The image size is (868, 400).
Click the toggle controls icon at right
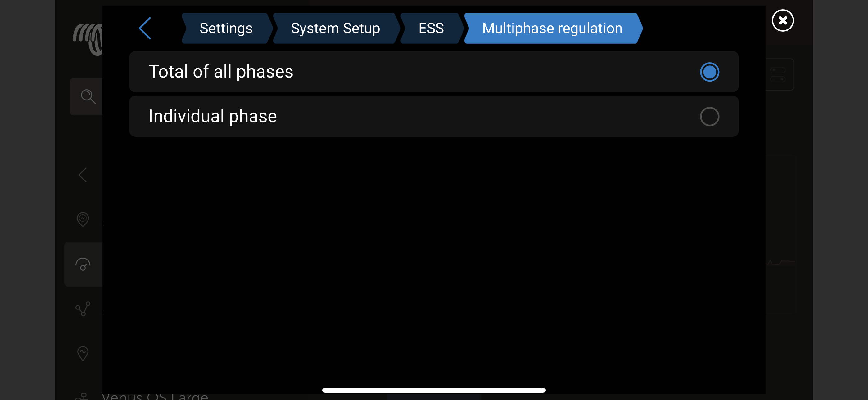pos(778,74)
